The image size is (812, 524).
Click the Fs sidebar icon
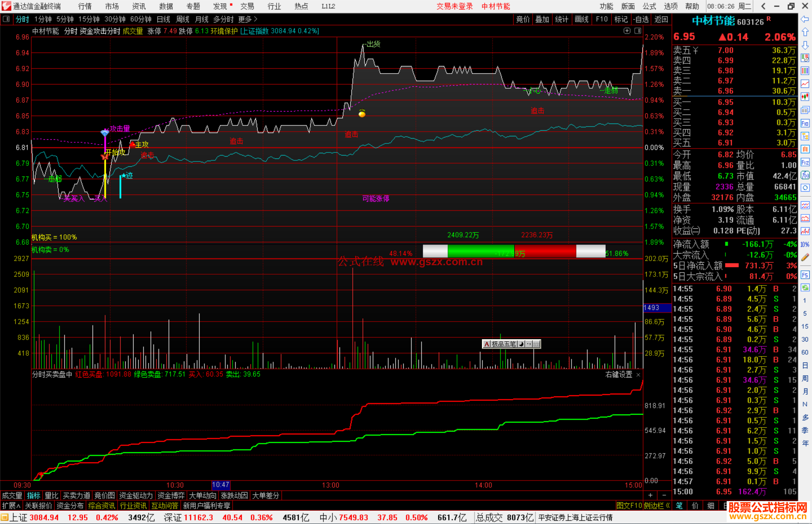[x=805, y=275]
